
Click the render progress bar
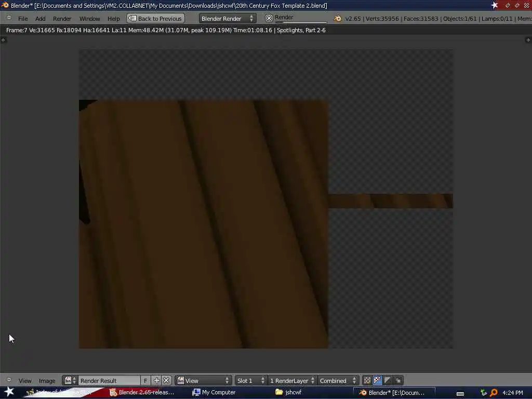(301, 22)
